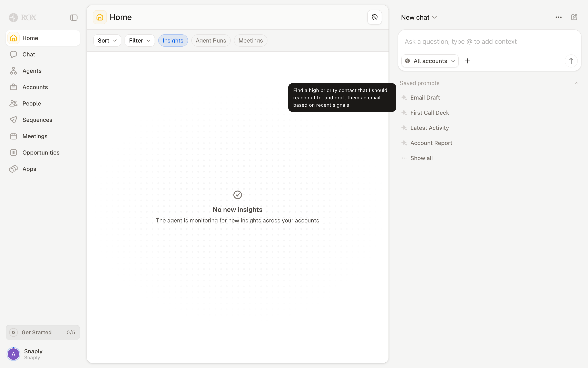Viewport: 588px width, 368px height.
Task: Switch to the Agent Runs tab
Action: click(211, 40)
